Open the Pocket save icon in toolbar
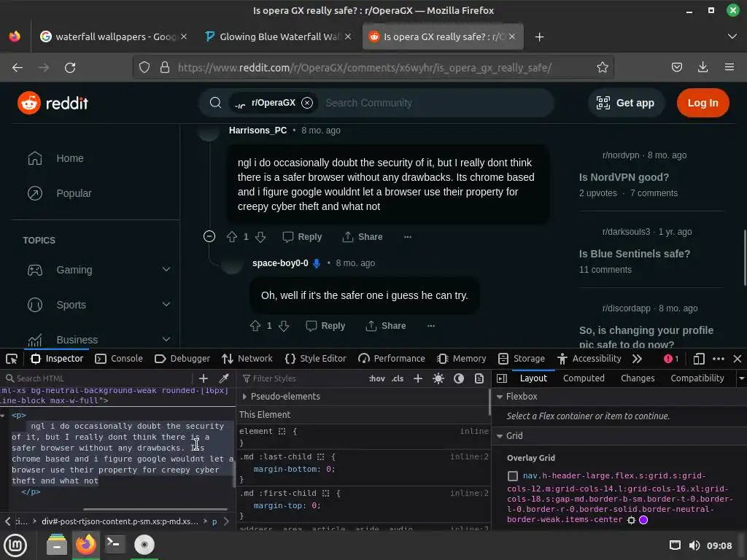This screenshot has width=747, height=560. pyautogui.click(x=676, y=68)
